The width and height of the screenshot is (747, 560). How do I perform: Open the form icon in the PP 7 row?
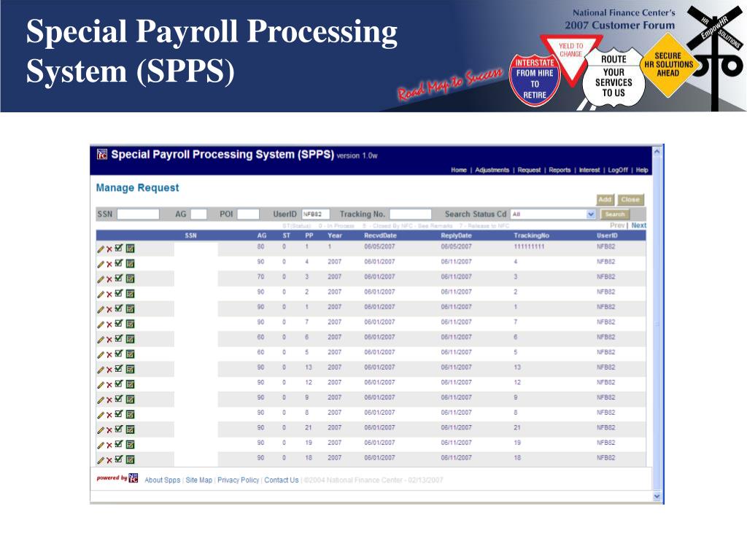pyautogui.click(x=130, y=324)
